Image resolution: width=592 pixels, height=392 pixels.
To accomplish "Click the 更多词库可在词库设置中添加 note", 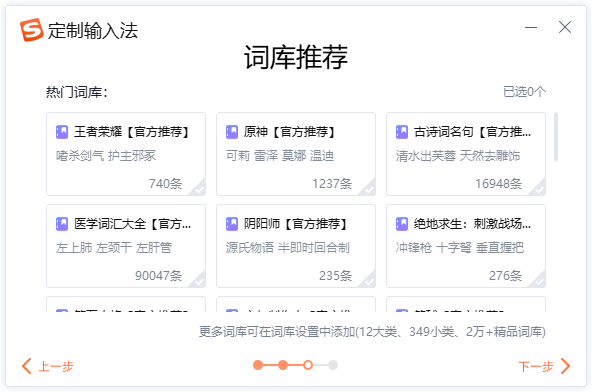I will pyautogui.click(x=372, y=332).
